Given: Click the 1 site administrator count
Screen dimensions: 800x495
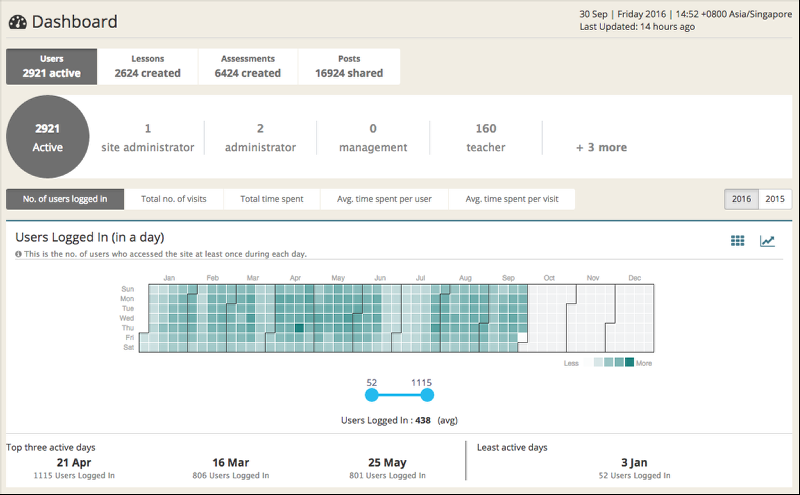Looking at the screenshot, I should (147, 138).
